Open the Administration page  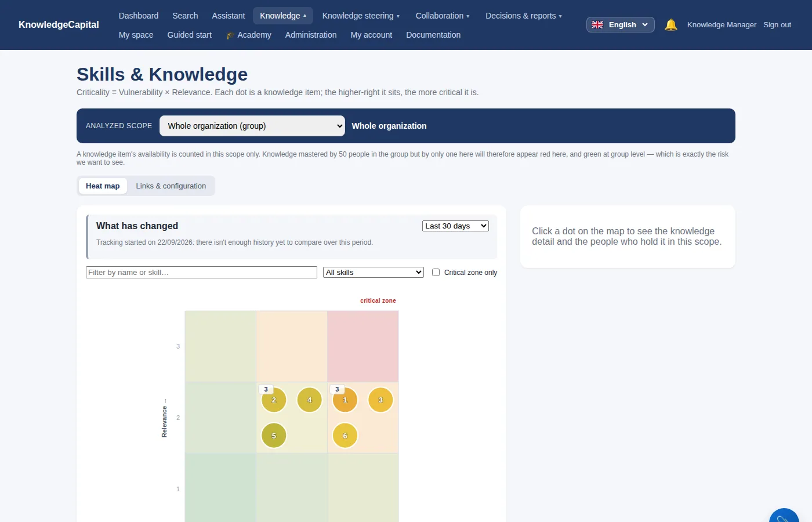click(311, 35)
